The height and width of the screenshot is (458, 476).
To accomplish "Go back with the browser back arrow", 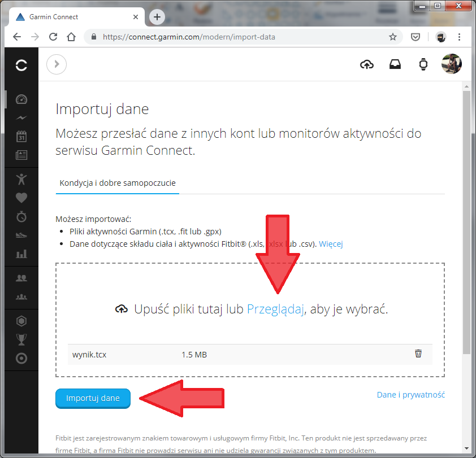I will 17,37.
